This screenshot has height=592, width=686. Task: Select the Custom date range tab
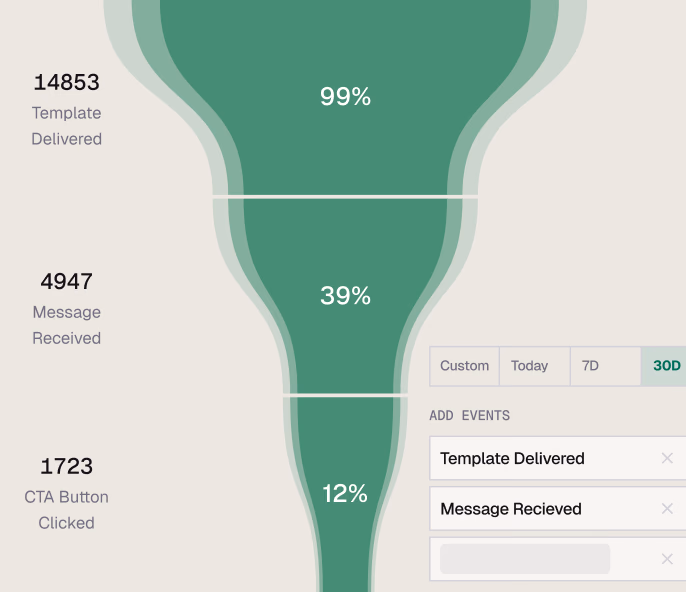point(465,366)
